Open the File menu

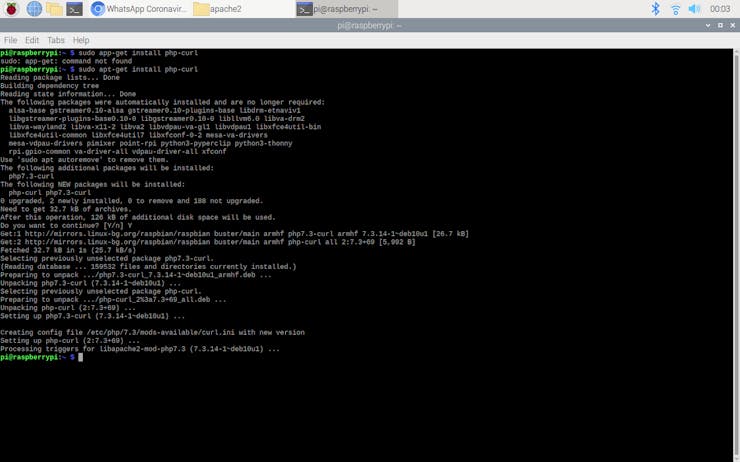[10, 40]
